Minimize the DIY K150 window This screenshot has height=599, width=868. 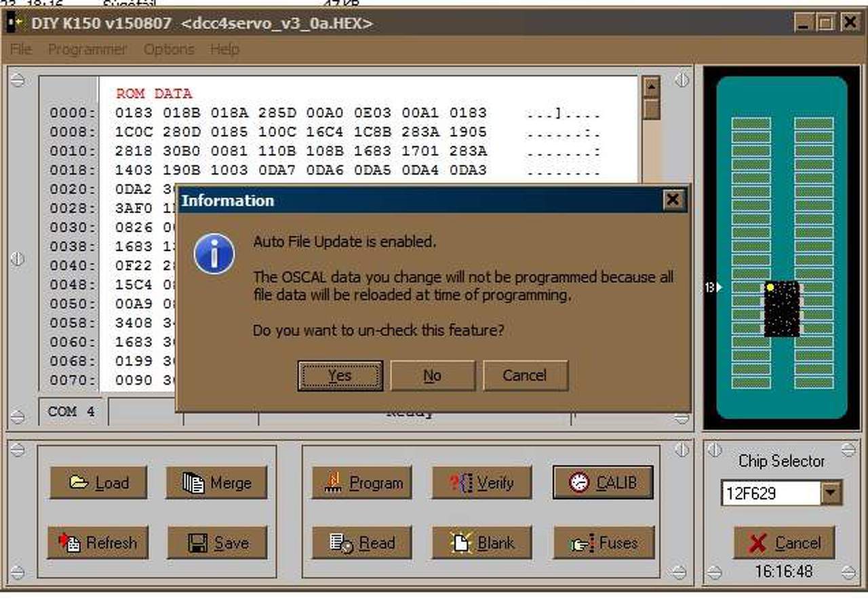click(803, 23)
